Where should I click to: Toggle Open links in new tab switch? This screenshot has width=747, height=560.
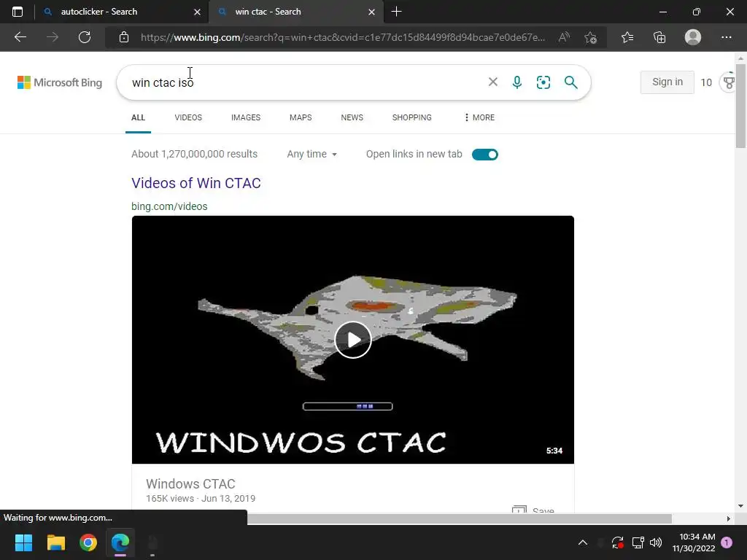tap(485, 155)
